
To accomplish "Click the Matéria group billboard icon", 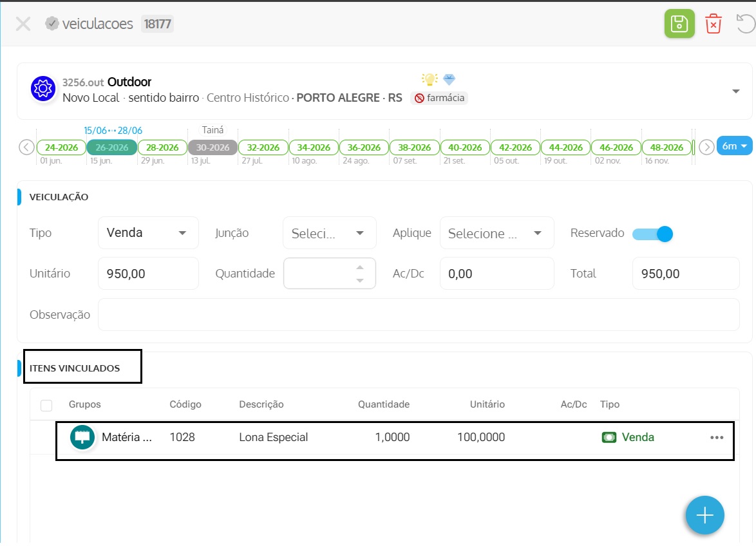I will [x=82, y=437].
